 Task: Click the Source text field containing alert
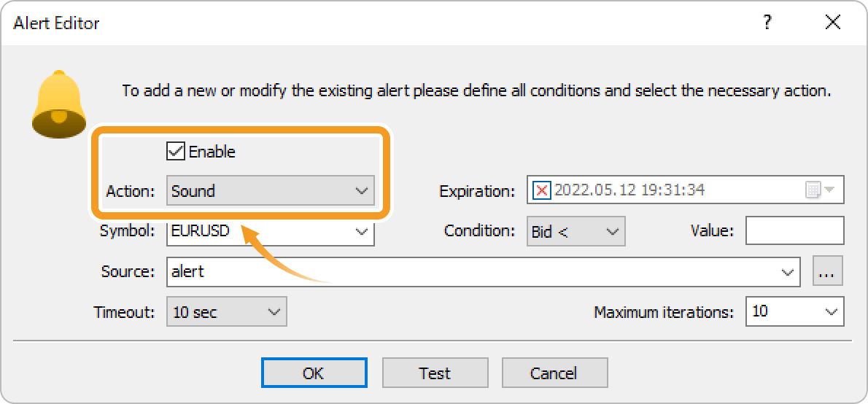click(467, 272)
